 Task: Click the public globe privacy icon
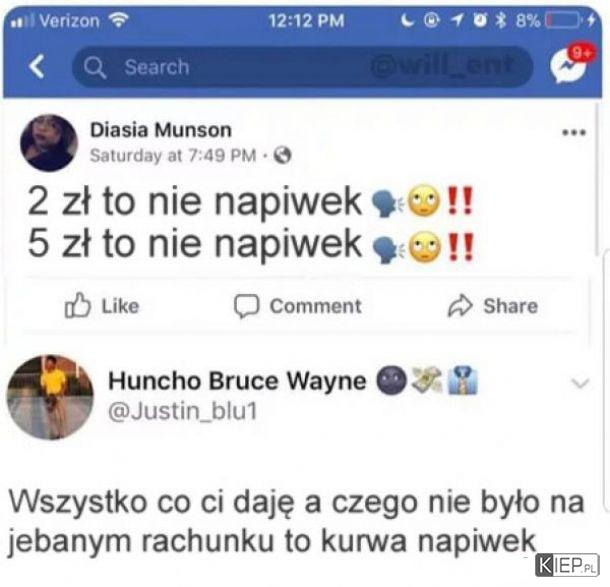[282, 155]
